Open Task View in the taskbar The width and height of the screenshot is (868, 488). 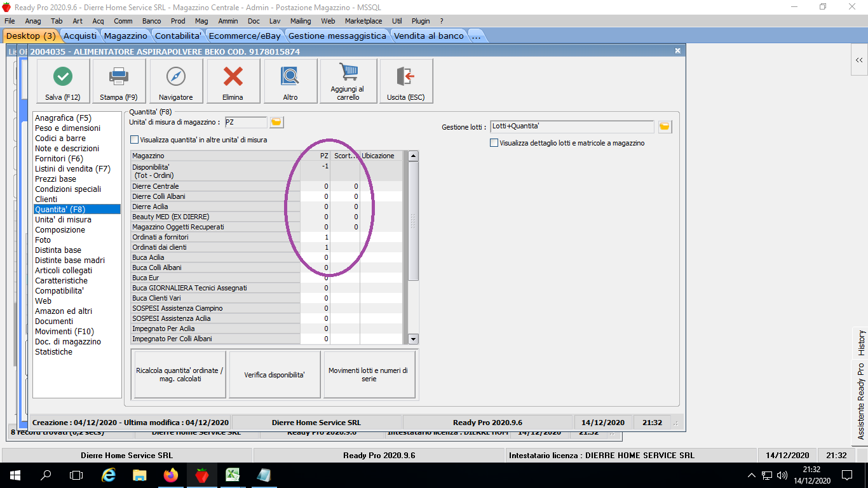(x=76, y=475)
